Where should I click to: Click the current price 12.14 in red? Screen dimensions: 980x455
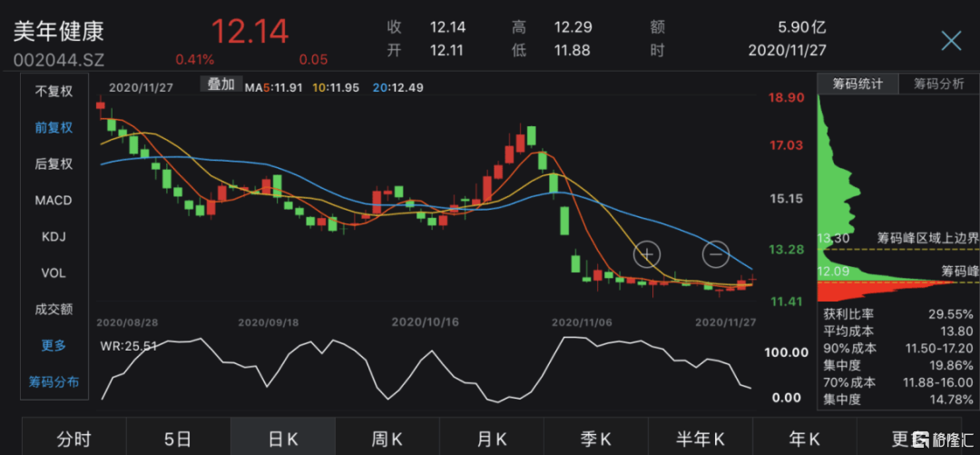pos(250,31)
